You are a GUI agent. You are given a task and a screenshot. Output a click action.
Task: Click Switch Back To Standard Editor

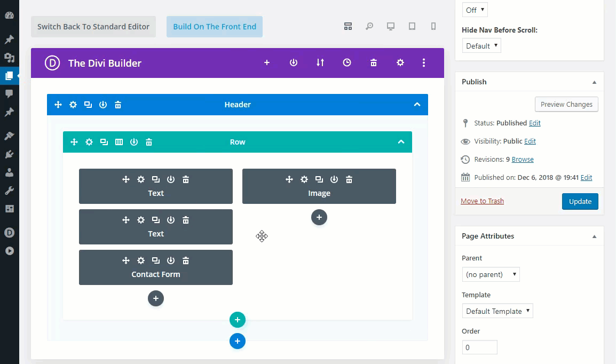click(x=93, y=27)
